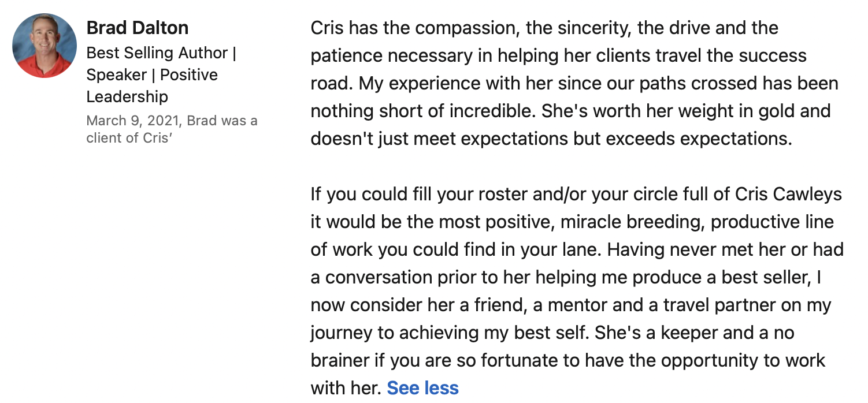Click the 'Best Selling Author' headline text
868x403 pixels.
(x=157, y=53)
